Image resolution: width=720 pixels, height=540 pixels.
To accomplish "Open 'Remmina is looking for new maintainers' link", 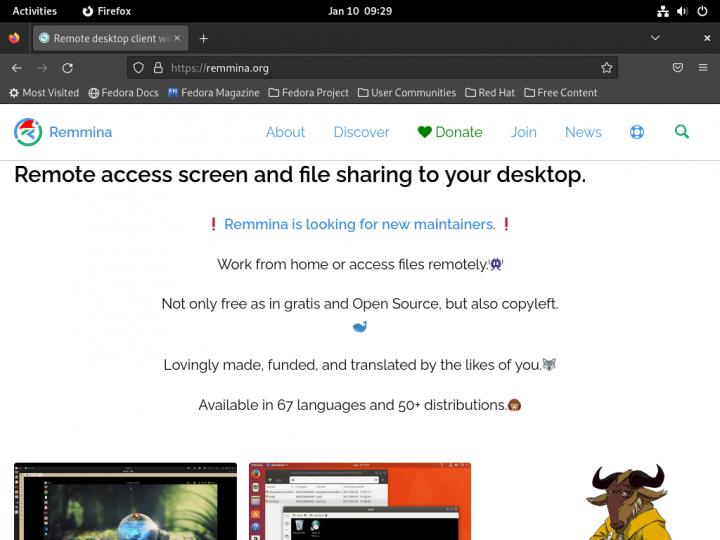I will pos(359,224).
